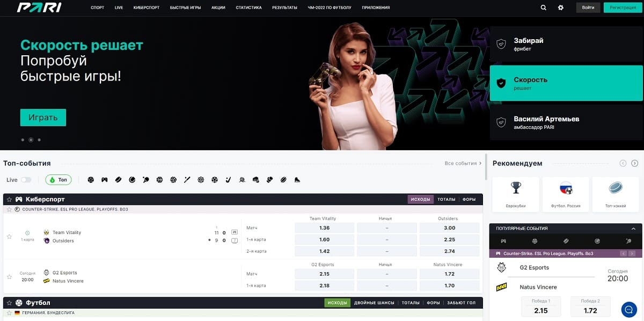Open Германия. Бундеслига league row
644x321 pixels.
point(243,312)
